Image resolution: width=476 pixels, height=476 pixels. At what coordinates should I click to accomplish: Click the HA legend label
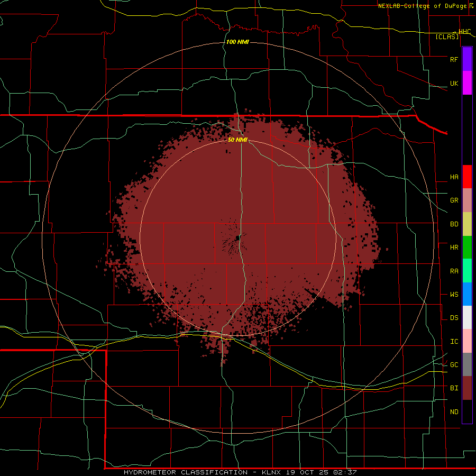pyautogui.click(x=454, y=177)
